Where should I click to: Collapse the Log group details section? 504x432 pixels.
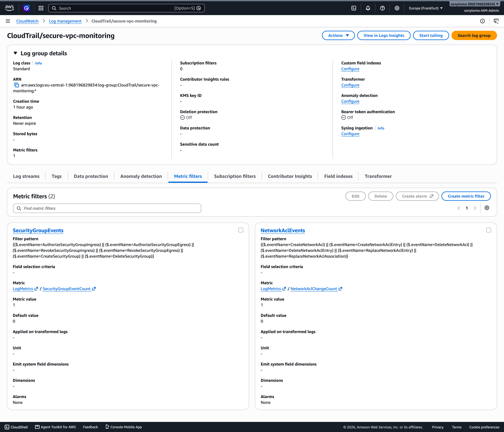[15, 53]
